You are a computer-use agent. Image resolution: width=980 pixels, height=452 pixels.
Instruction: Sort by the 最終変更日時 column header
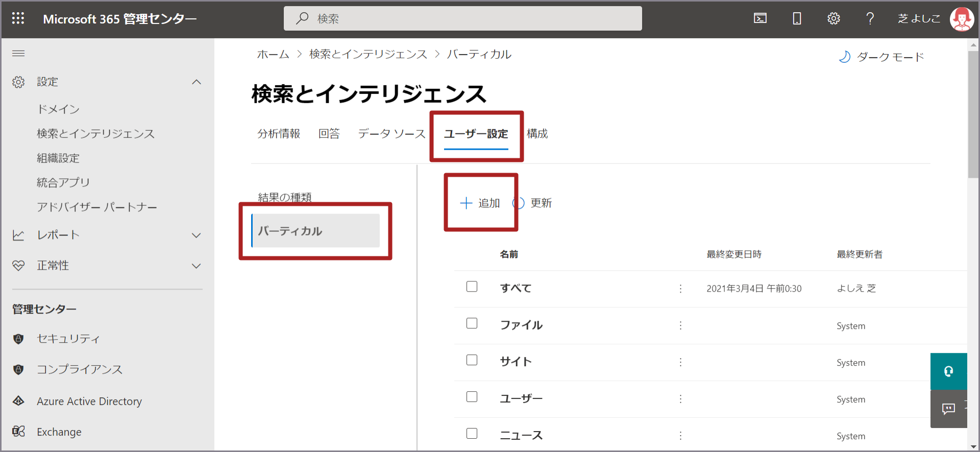click(734, 254)
